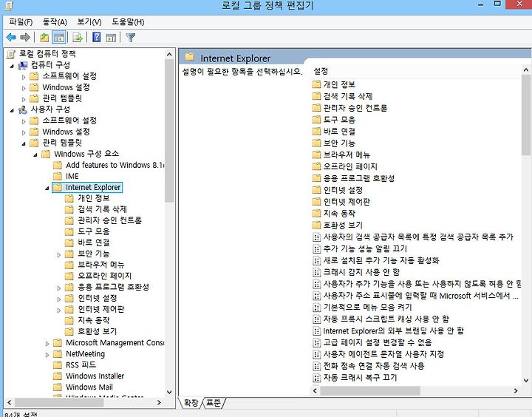Select 오프라인 페이지 in the left tree
This screenshot has width=532, height=417.
click(x=104, y=276)
